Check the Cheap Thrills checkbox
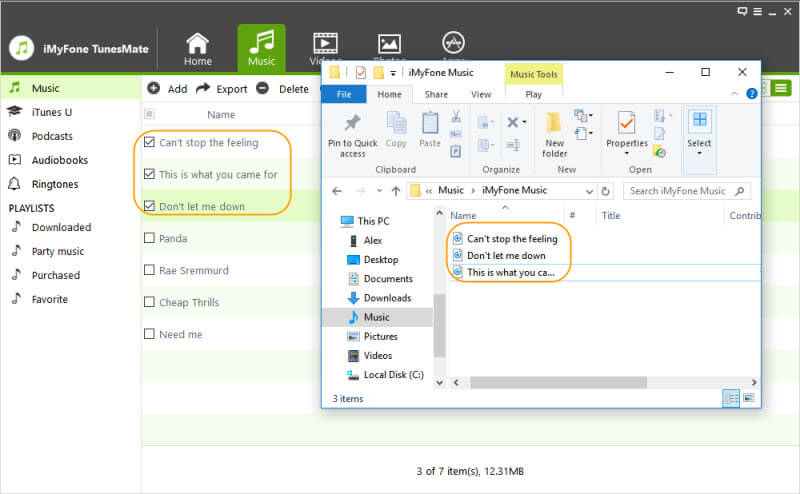Image resolution: width=800 pixels, height=494 pixels. pos(149,302)
